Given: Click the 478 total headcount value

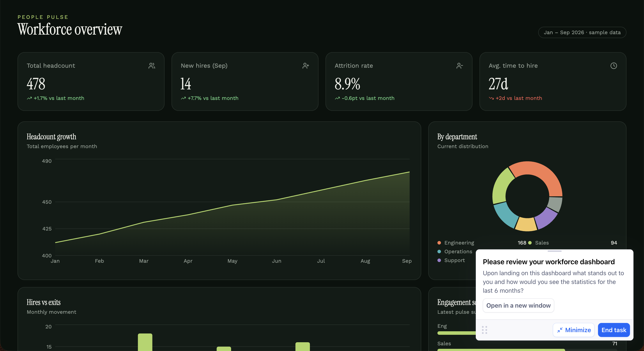Looking at the screenshot, I should (x=36, y=84).
